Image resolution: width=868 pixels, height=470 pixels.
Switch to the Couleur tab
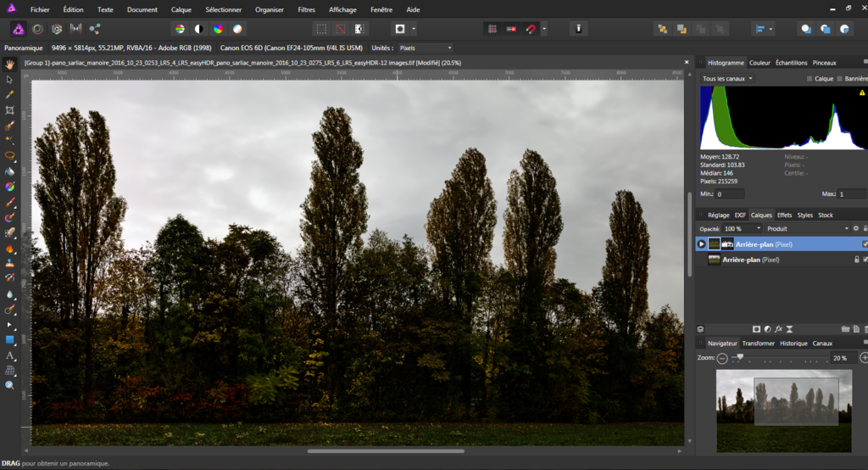[x=759, y=63]
